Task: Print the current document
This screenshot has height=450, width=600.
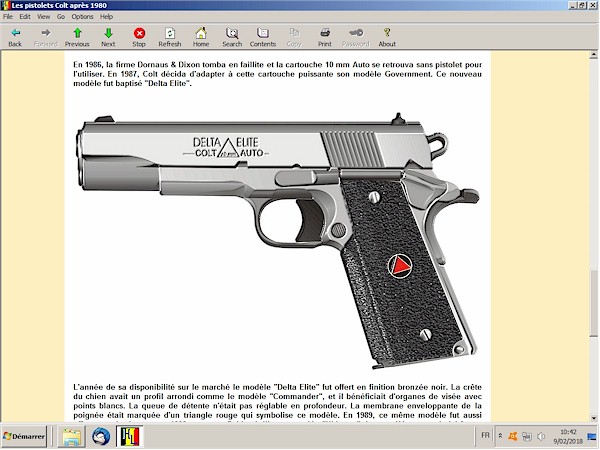Action: [325, 34]
